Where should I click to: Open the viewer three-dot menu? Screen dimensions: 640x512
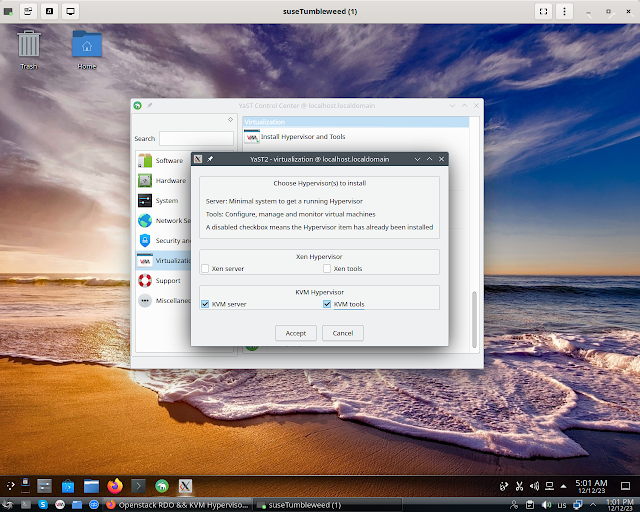tap(564, 11)
